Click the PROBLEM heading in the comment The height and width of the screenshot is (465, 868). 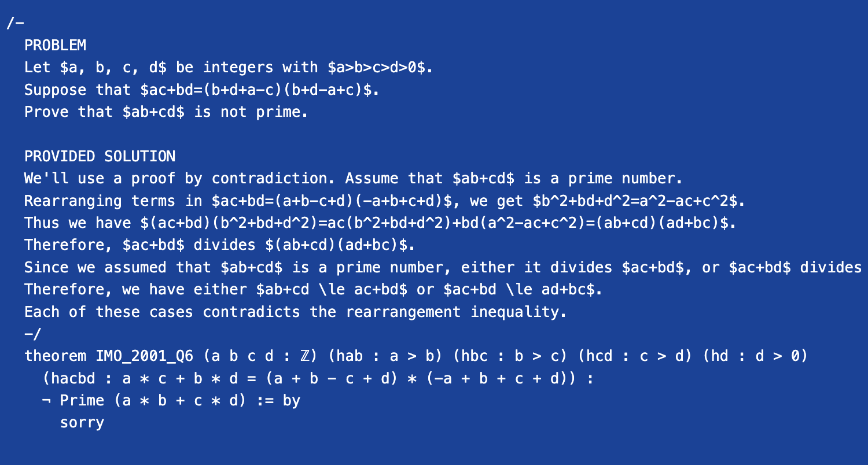click(55, 45)
